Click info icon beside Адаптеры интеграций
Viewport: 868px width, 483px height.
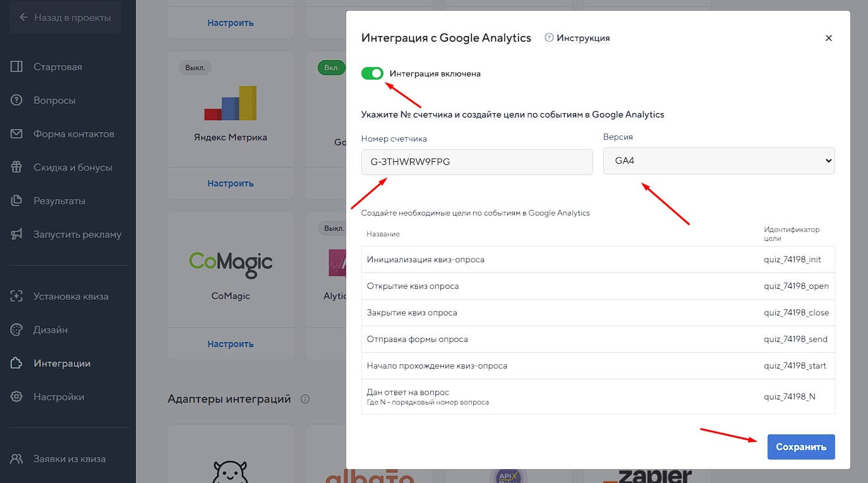305,399
